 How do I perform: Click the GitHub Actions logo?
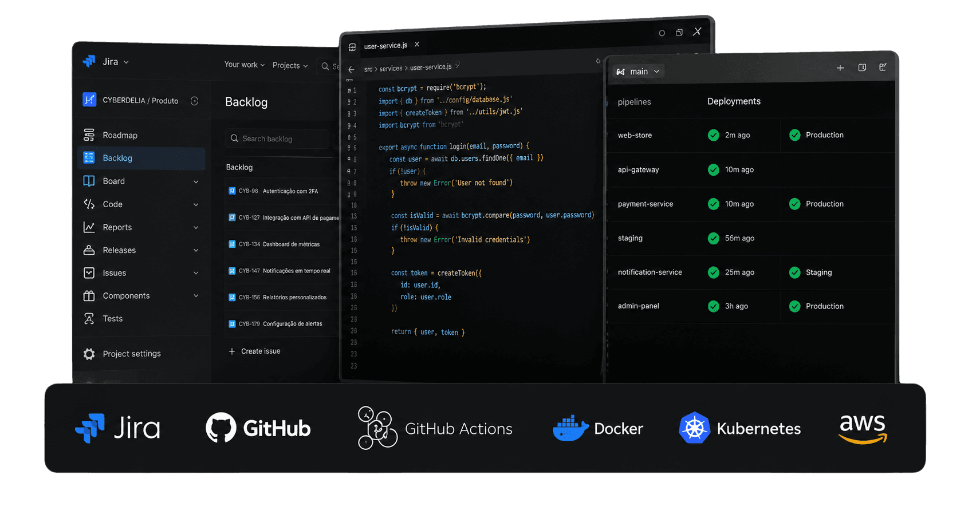(435, 428)
